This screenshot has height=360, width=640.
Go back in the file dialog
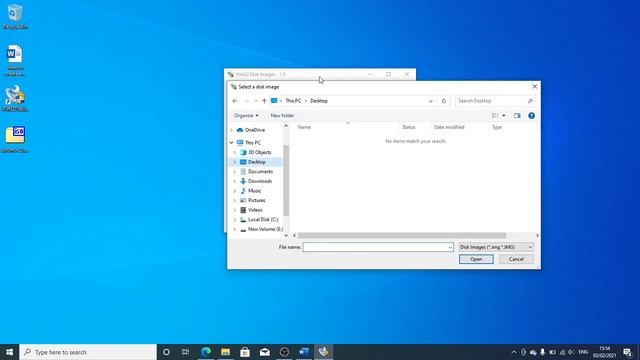[x=235, y=101]
